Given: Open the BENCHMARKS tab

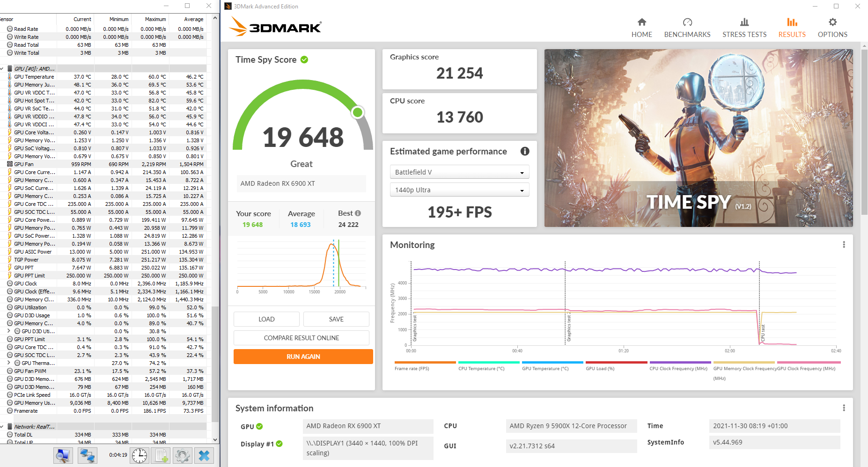Looking at the screenshot, I should coord(687,28).
